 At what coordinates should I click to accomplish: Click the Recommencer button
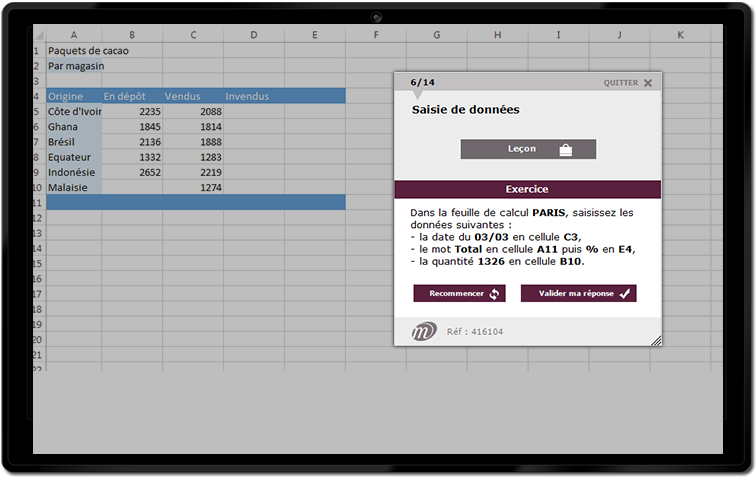tap(463, 293)
